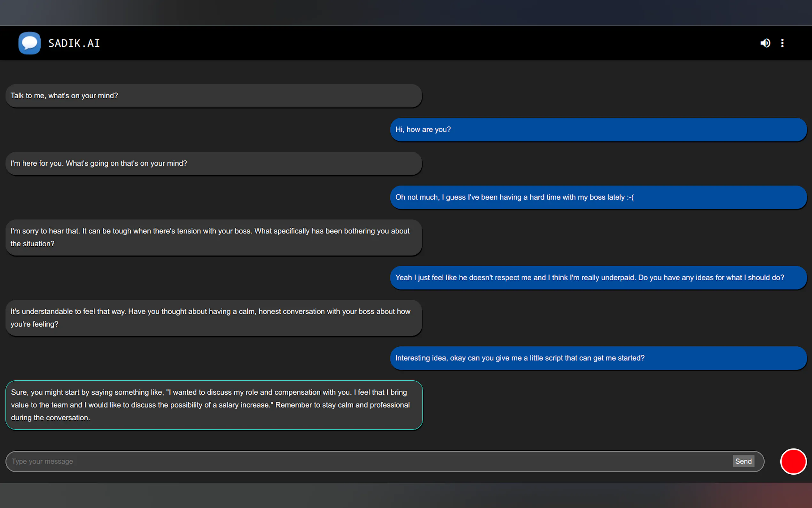Click the hard time with boss message
This screenshot has width=812, height=508.
point(598,197)
